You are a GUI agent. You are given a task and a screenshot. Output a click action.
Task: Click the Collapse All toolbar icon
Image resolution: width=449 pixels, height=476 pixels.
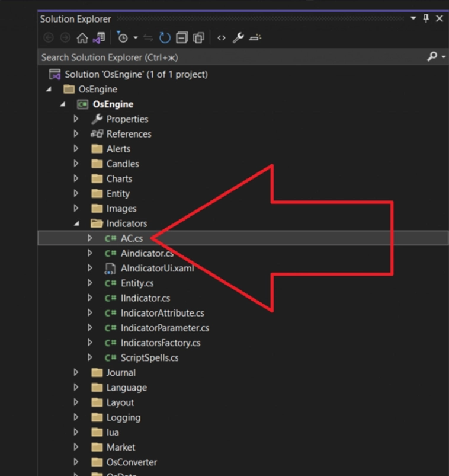pos(182,38)
